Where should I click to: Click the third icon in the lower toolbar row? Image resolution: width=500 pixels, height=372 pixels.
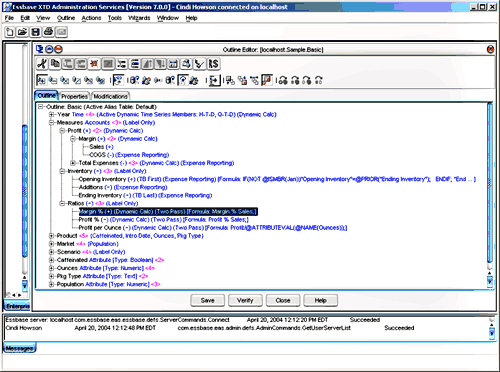pos(65,80)
